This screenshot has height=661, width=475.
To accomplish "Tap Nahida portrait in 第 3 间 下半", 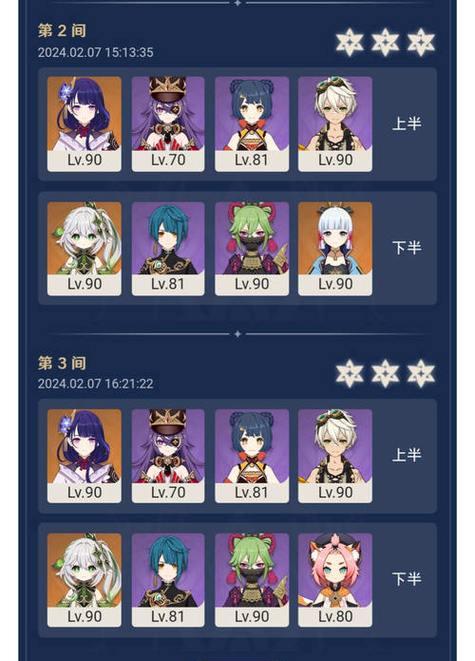I will 84,580.
